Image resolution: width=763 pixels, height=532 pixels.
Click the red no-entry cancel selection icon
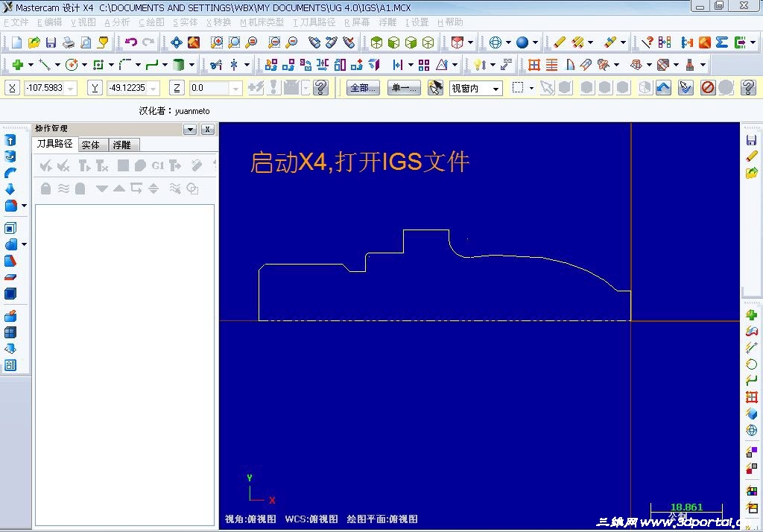tap(708, 88)
